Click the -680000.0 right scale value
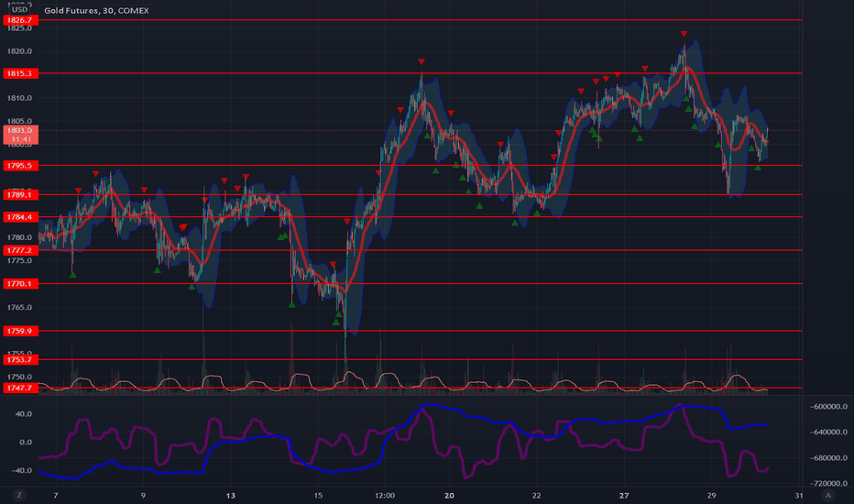The height and width of the screenshot is (504, 854). pyautogui.click(x=828, y=457)
